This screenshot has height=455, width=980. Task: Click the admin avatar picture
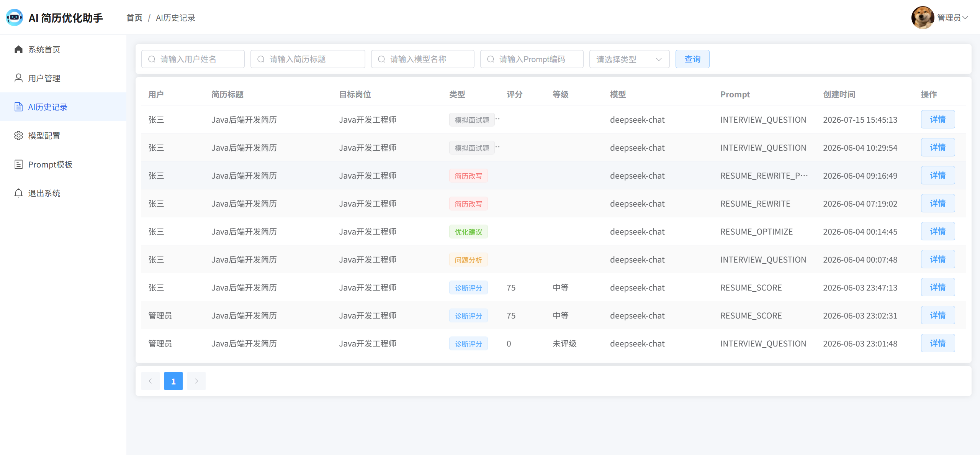click(923, 18)
